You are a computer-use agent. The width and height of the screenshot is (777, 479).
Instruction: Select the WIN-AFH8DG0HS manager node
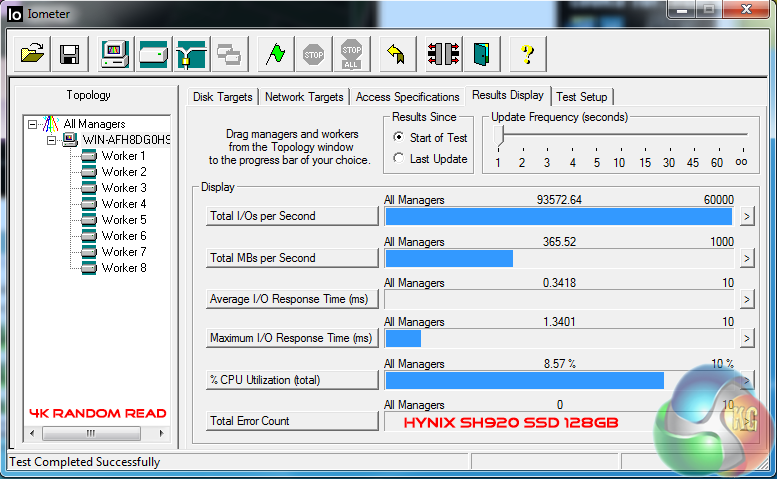[126, 140]
